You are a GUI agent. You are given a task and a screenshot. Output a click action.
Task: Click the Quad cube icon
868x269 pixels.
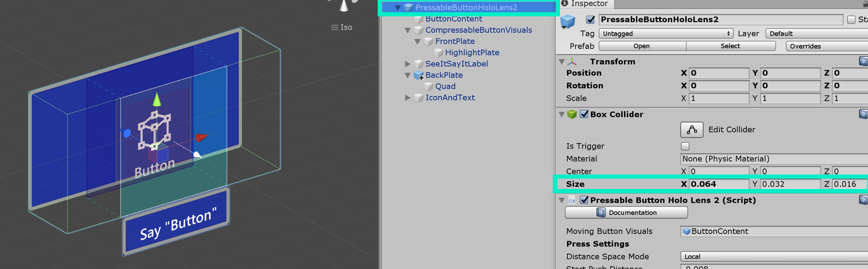[x=429, y=87]
